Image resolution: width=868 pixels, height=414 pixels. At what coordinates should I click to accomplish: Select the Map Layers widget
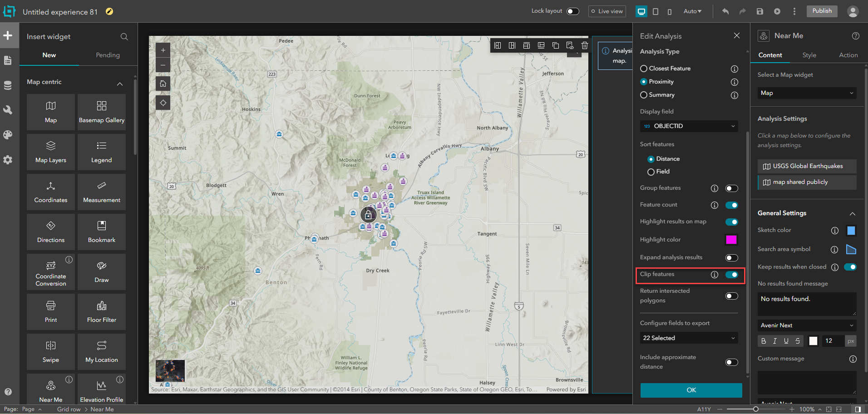tap(51, 152)
